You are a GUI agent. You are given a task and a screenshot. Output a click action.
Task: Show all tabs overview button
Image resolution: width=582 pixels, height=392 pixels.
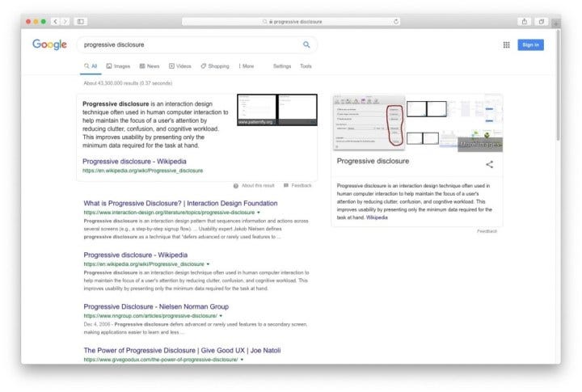[541, 22]
